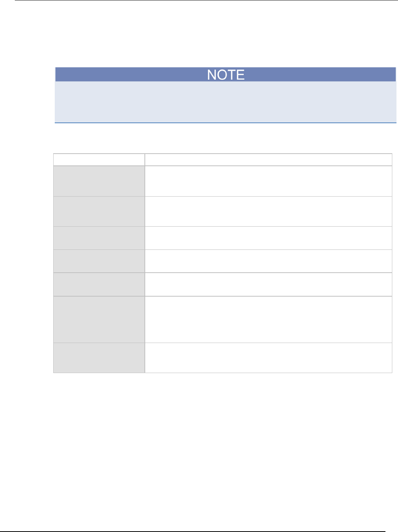Select the narrow header cell of the table

pos(99,159)
